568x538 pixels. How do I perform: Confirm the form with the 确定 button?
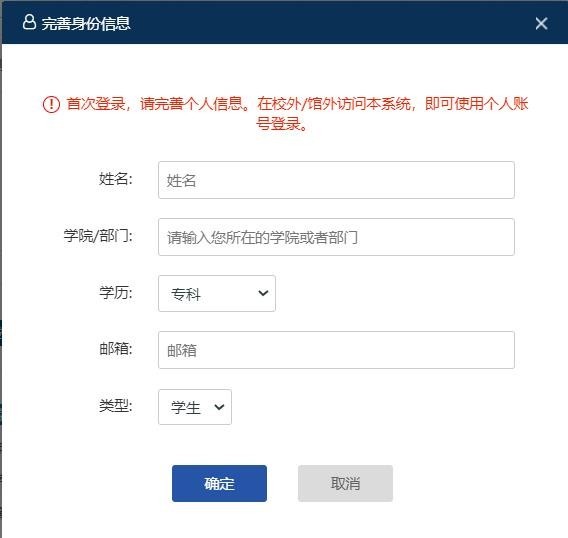(x=219, y=483)
